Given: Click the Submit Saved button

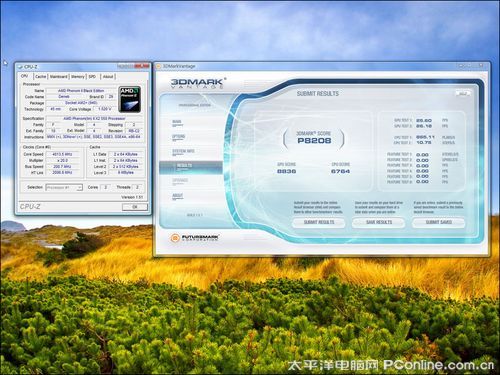Looking at the screenshot, I should 438,222.
